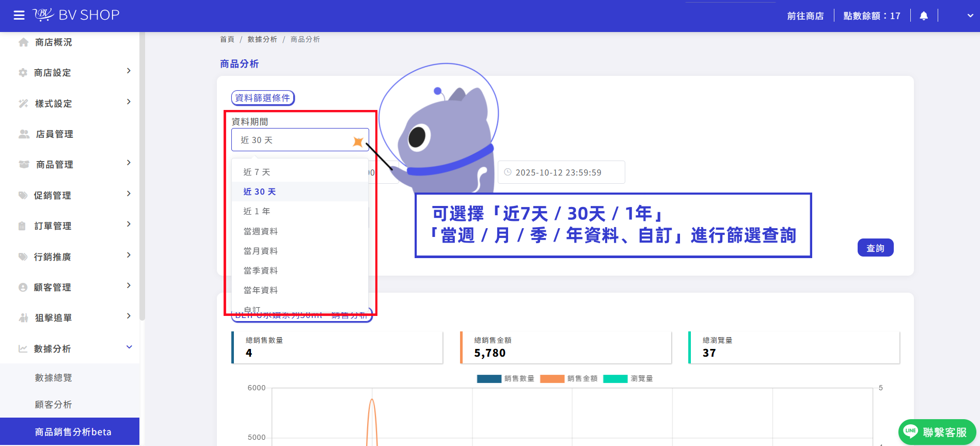Expand the 商品管理 submenu chevron
980x446 pixels.
[x=129, y=163]
